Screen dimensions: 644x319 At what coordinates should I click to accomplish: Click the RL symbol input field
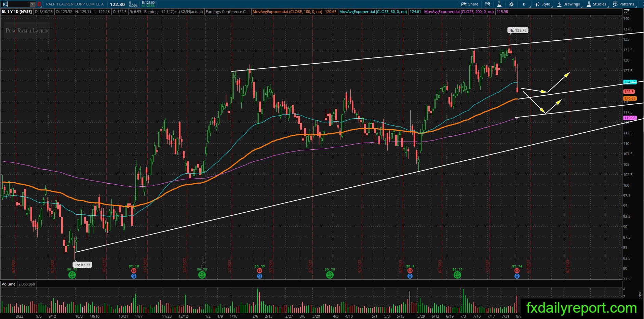[15, 4]
